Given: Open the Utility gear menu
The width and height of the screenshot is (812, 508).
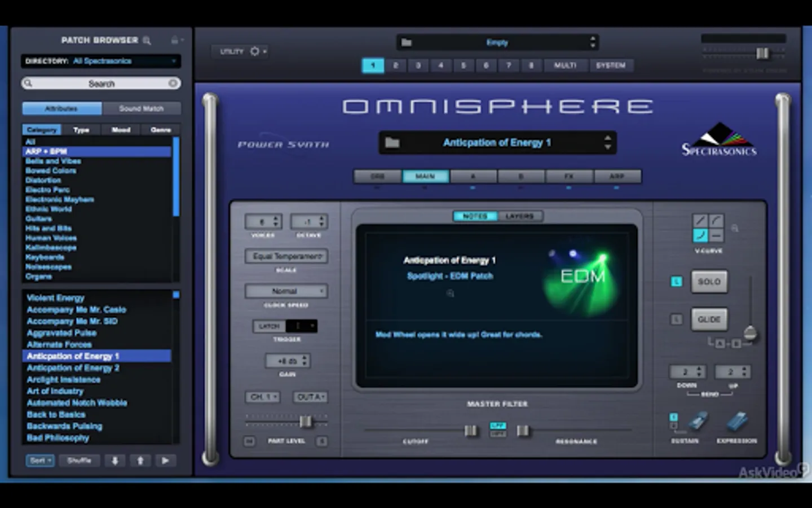Looking at the screenshot, I should [258, 51].
